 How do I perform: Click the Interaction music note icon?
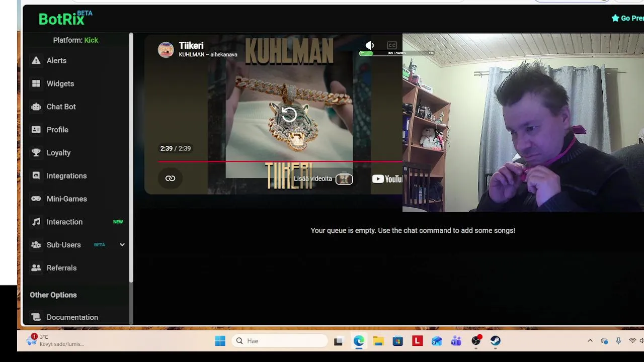[x=36, y=222]
